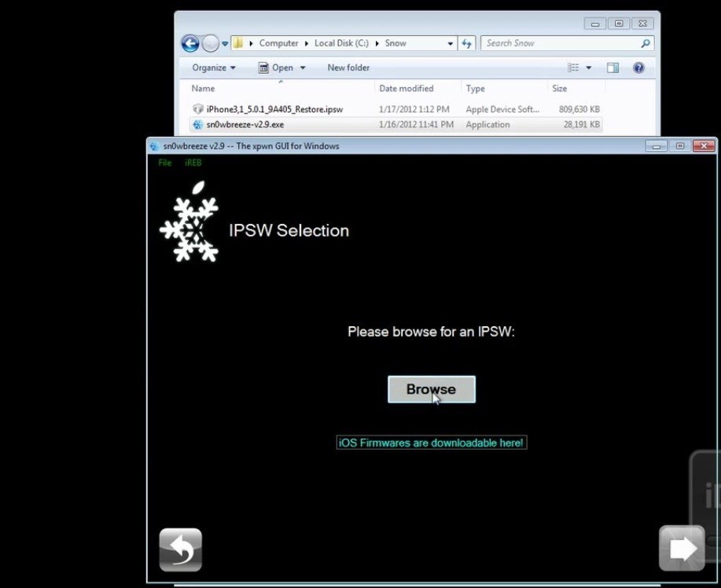This screenshot has height=588, width=721.
Task: Expand the arrow after Local Disk (C:)
Action: [377, 44]
